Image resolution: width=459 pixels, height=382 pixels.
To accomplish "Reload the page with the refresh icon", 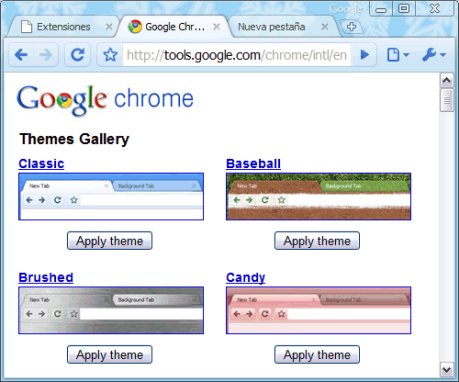I will (x=78, y=55).
